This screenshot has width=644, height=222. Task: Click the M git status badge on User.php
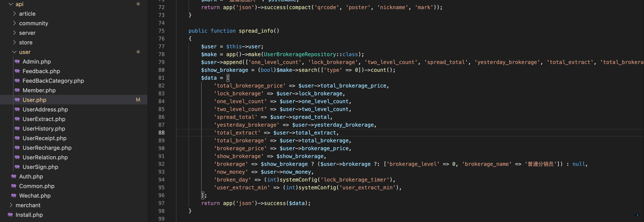138,100
